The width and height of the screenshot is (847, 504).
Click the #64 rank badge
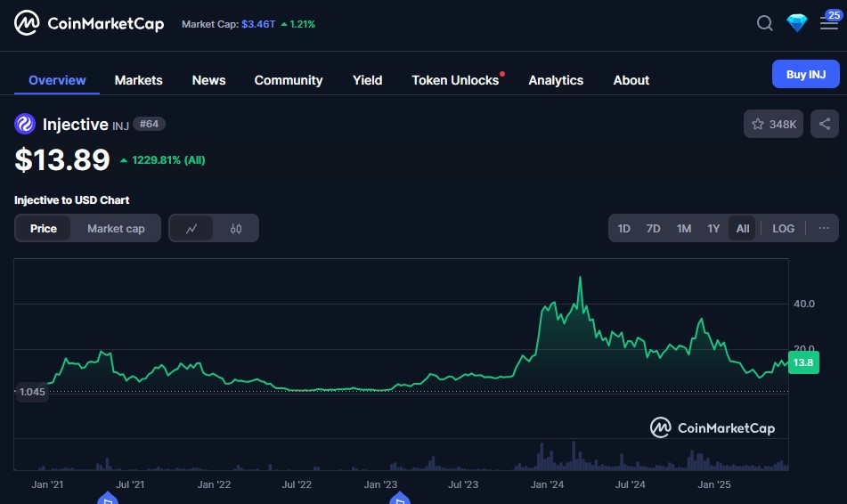(x=149, y=124)
